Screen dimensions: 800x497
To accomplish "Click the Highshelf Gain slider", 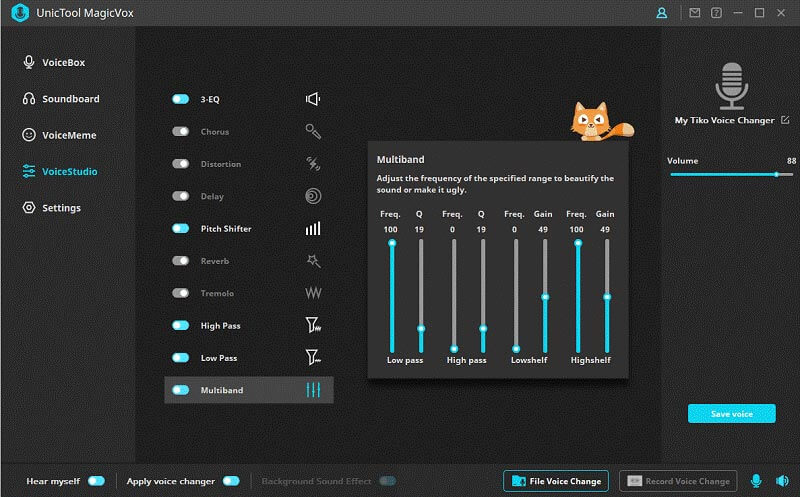I will pyautogui.click(x=607, y=296).
